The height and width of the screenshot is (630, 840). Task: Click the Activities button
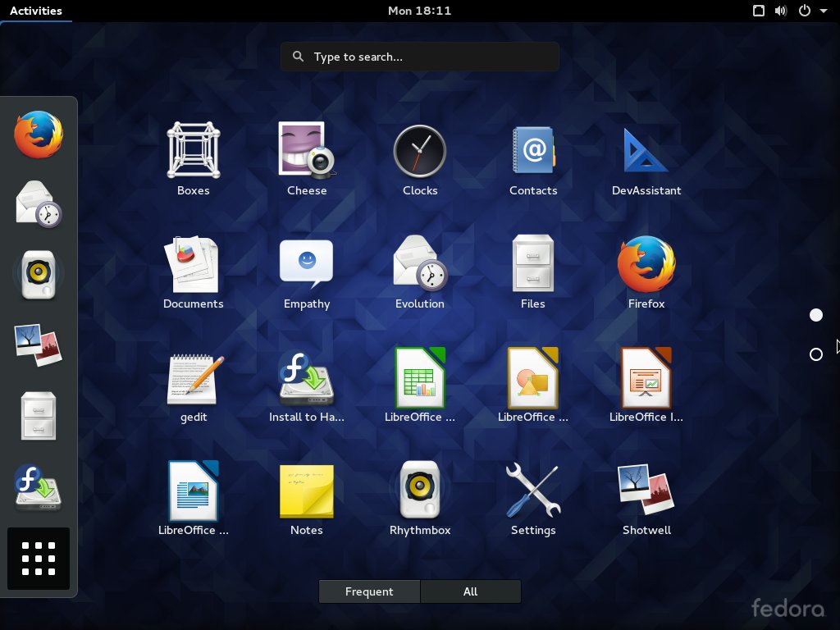click(x=36, y=11)
